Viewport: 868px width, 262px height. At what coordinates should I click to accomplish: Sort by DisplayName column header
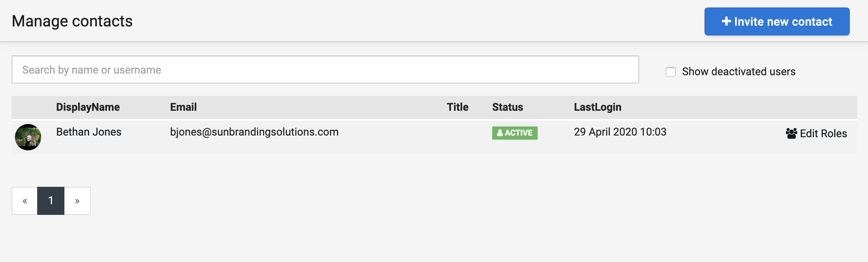[88, 107]
